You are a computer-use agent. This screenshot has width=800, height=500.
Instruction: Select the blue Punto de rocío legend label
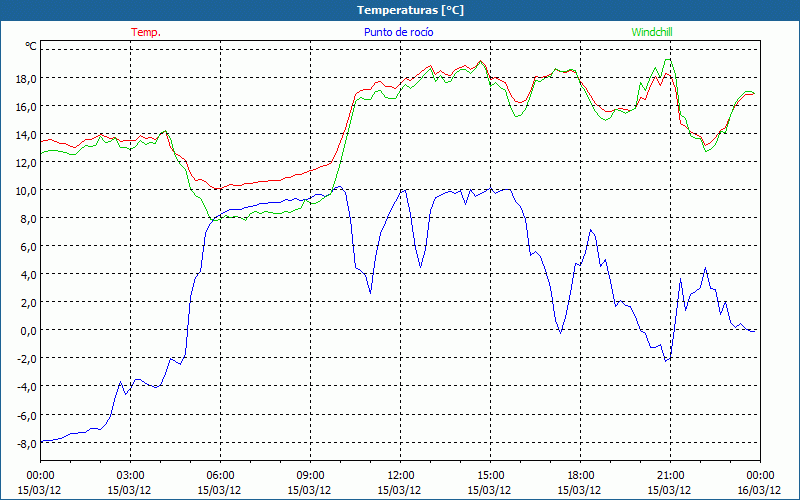[398, 32]
